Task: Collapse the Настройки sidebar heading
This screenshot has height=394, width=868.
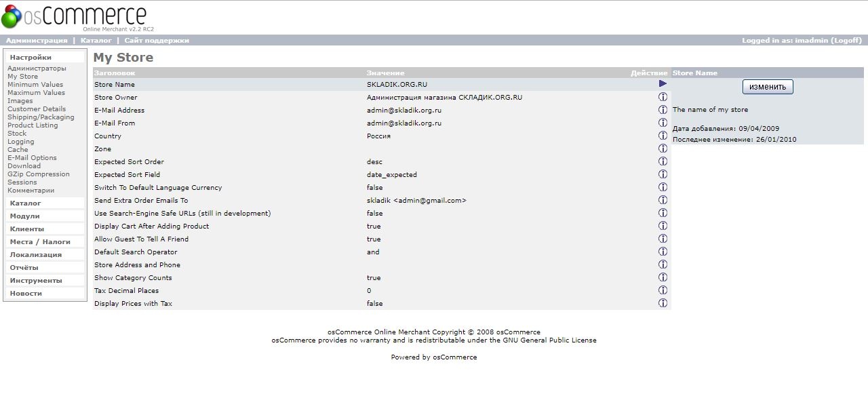Action: click(31, 58)
